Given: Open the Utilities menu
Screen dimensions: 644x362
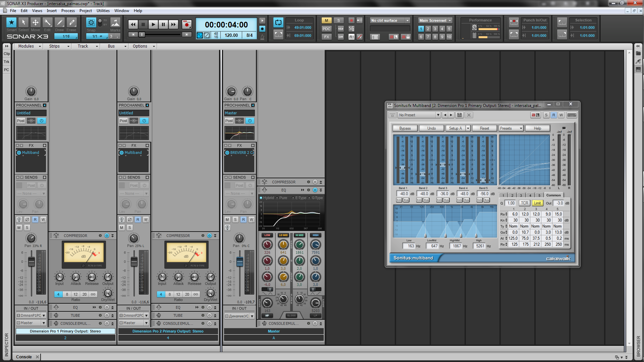Looking at the screenshot, I should click(x=103, y=11).
